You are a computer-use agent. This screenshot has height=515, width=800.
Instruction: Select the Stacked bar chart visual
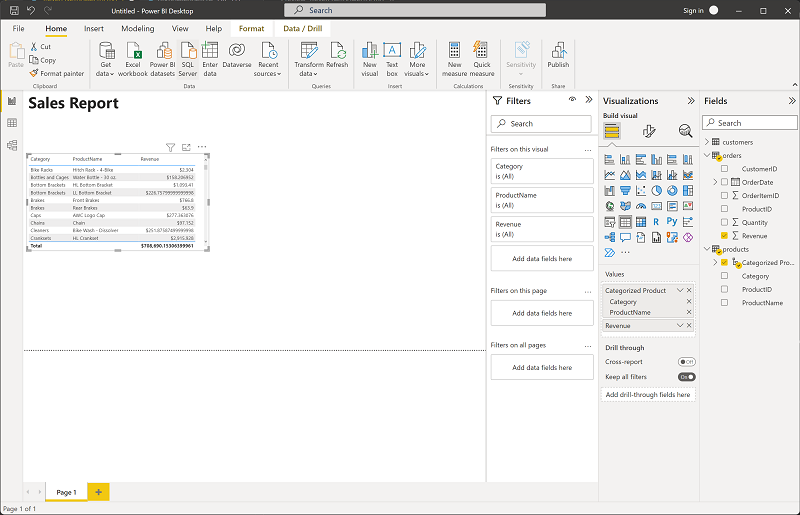click(610, 160)
